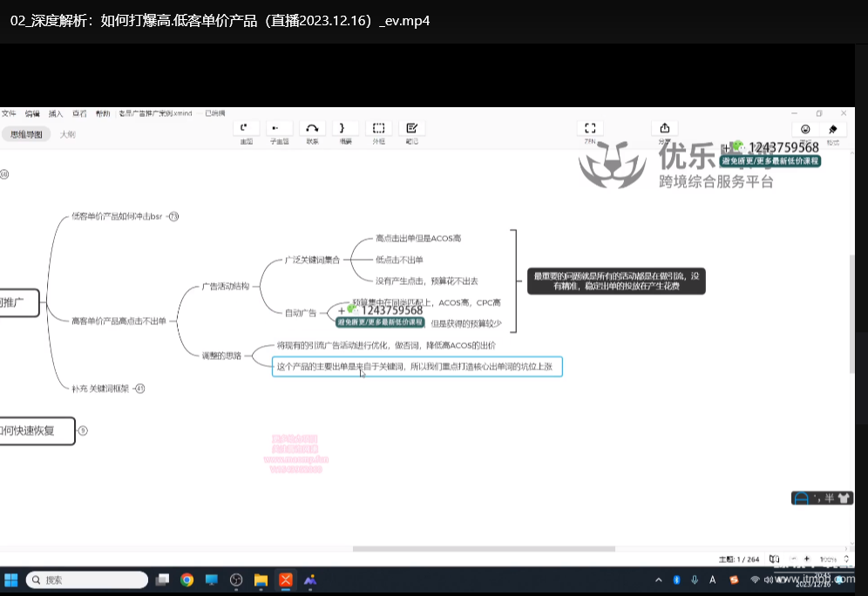
Task: Click the highlighted topic about 核心出单词的坑位上涨
Action: coord(417,366)
